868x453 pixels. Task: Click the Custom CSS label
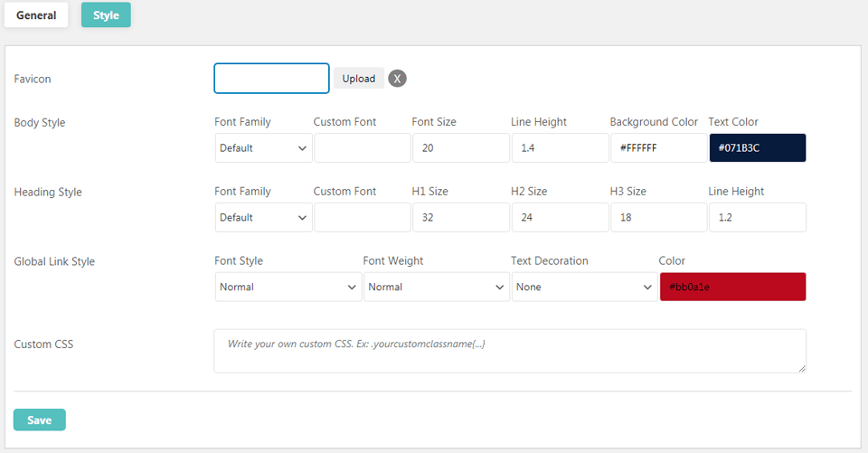(x=43, y=344)
